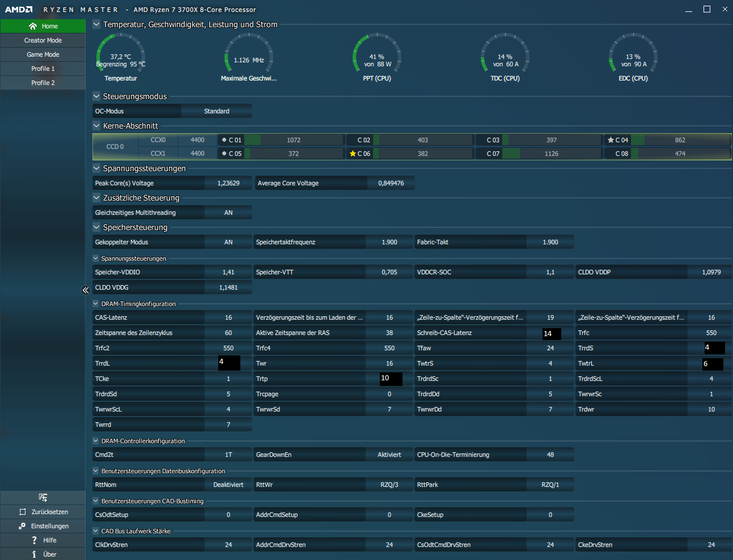Image resolution: width=733 pixels, height=560 pixels.
Task: Open Einstellungen settings
Action: coord(43,526)
